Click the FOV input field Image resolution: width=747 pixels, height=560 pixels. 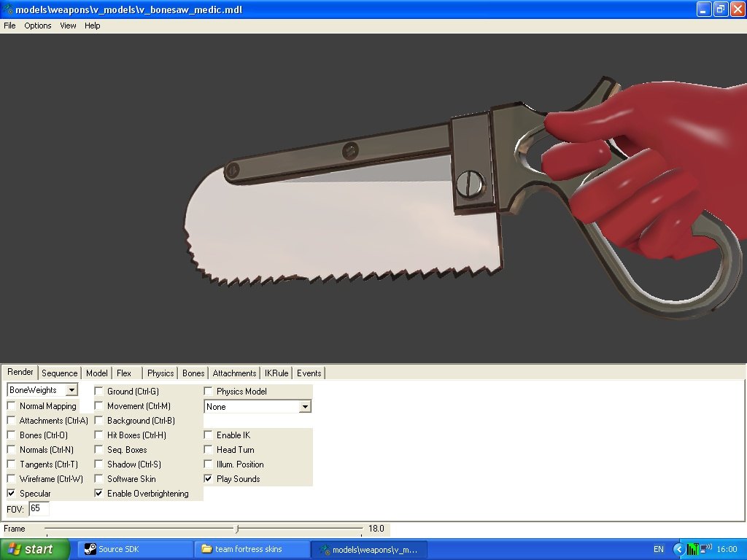39,508
